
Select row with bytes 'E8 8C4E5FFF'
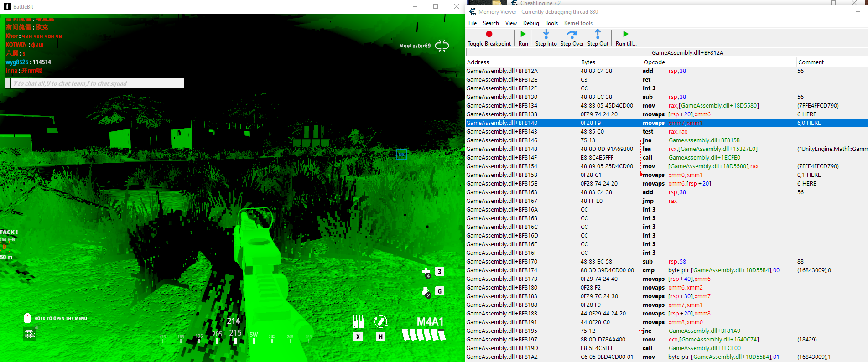(x=667, y=158)
